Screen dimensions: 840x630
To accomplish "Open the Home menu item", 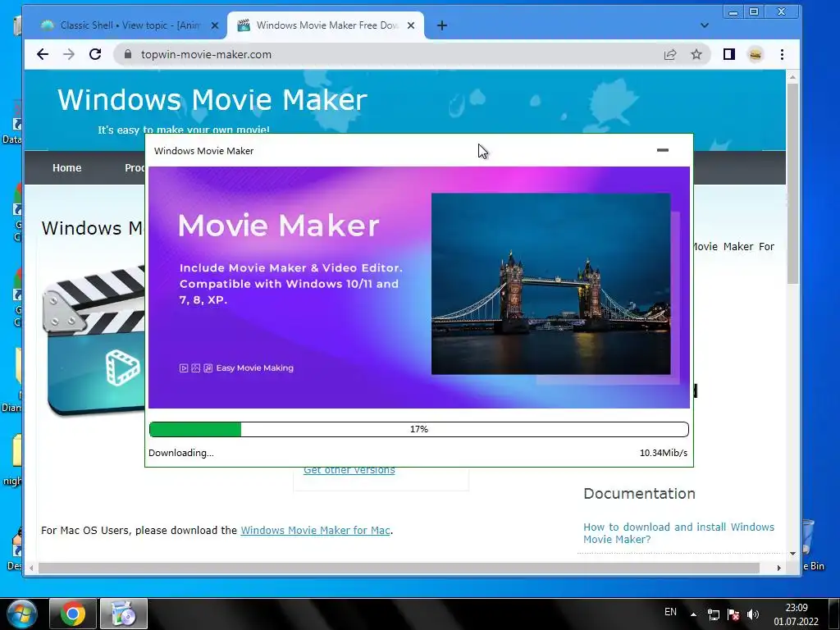I will (x=67, y=167).
